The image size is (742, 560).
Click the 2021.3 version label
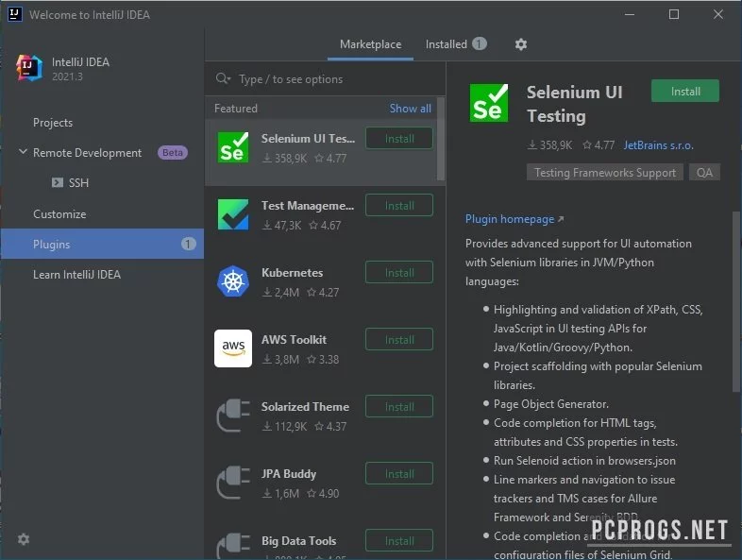coord(67,76)
